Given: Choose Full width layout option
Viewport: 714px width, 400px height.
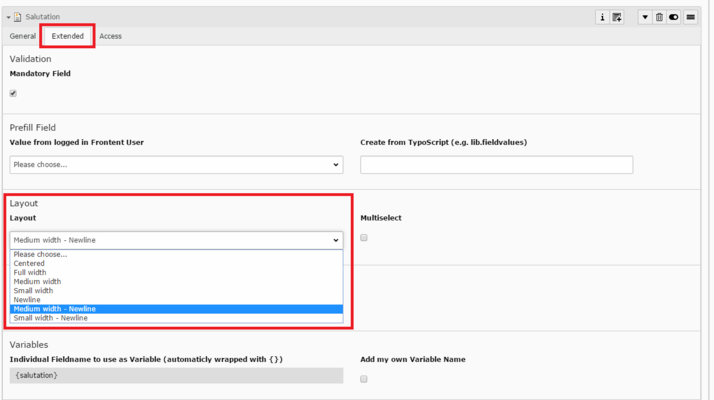Looking at the screenshot, I should pyautogui.click(x=30, y=273).
